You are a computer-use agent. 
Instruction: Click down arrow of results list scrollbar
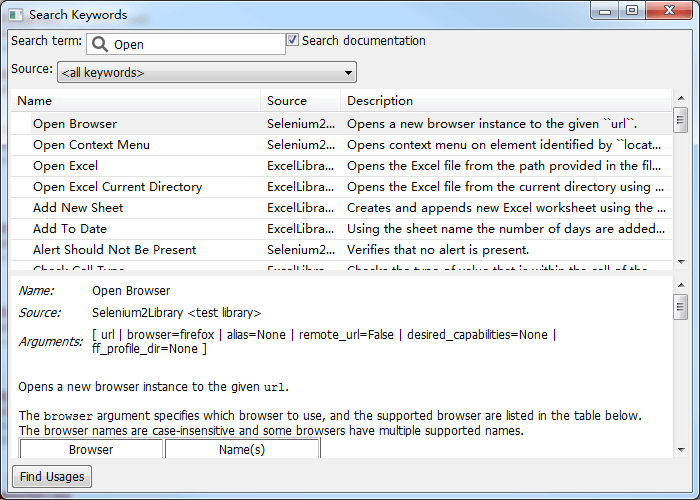click(x=681, y=262)
